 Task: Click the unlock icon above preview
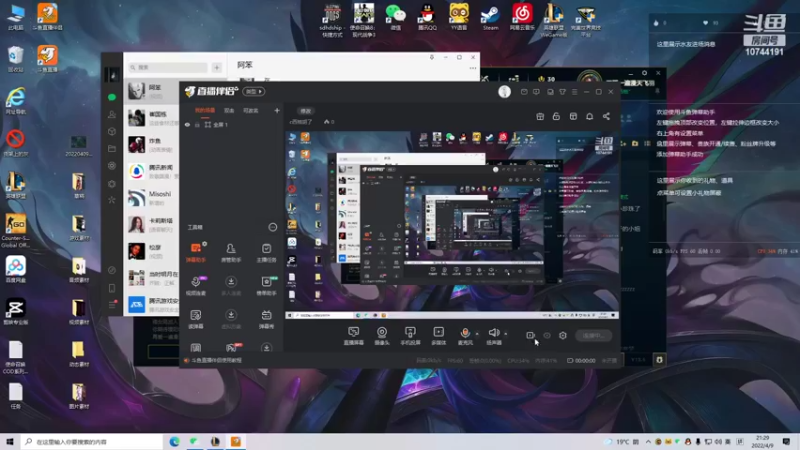point(556,116)
